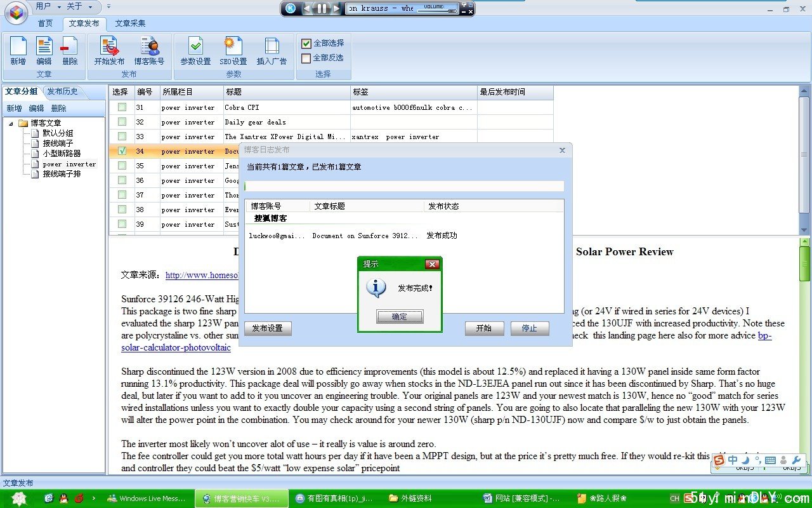This screenshot has width=812, height=508.
Task: Open the 网站 [兼容模式] Word document taskbar item
Action: [523, 498]
